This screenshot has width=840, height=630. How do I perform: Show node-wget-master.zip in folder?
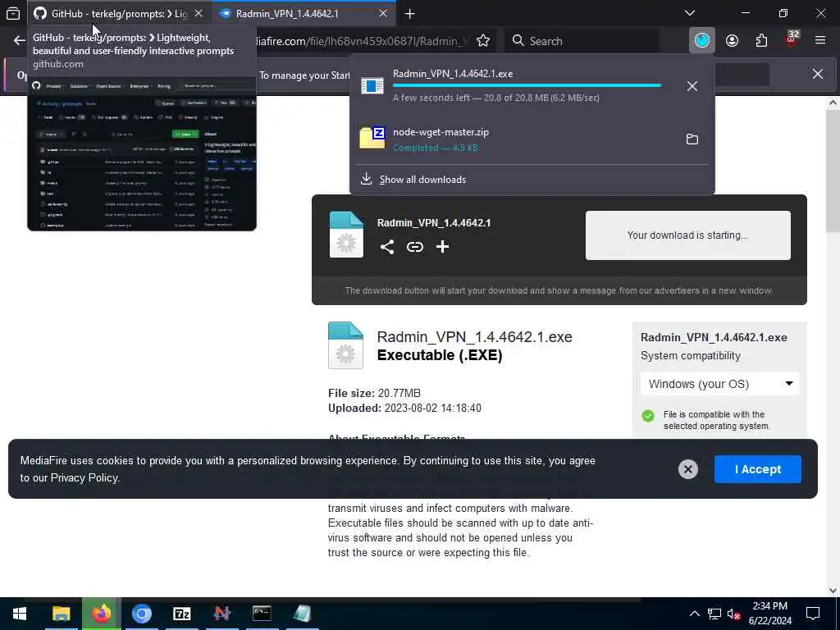pos(692,139)
